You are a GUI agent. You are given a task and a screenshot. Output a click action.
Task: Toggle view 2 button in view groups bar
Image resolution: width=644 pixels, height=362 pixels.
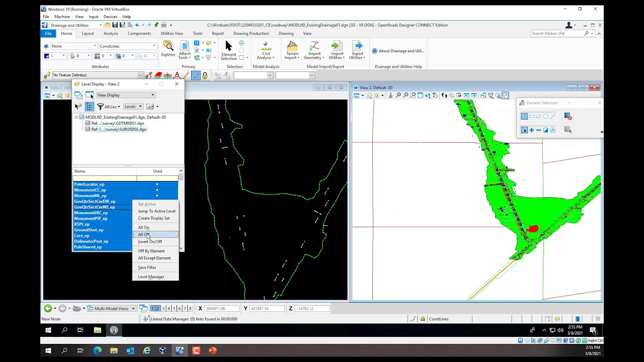coord(158,308)
